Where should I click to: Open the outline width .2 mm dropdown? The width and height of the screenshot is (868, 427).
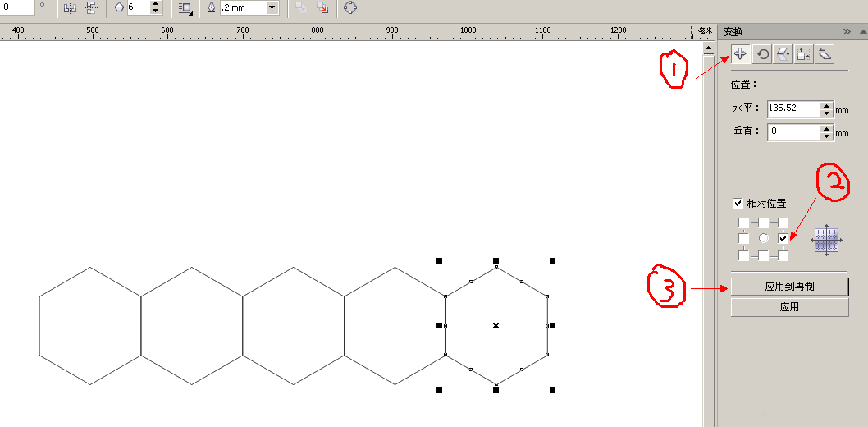coord(272,7)
